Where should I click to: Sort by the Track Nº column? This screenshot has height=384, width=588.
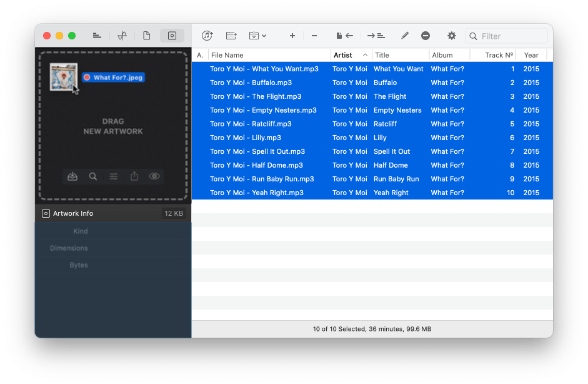pyautogui.click(x=493, y=55)
